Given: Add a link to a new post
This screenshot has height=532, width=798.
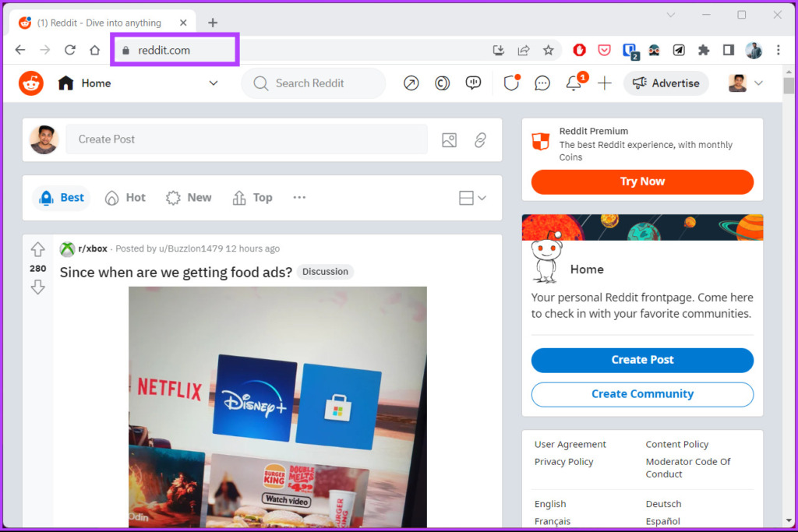Looking at the screenshot, I should (x=480, y=140).
